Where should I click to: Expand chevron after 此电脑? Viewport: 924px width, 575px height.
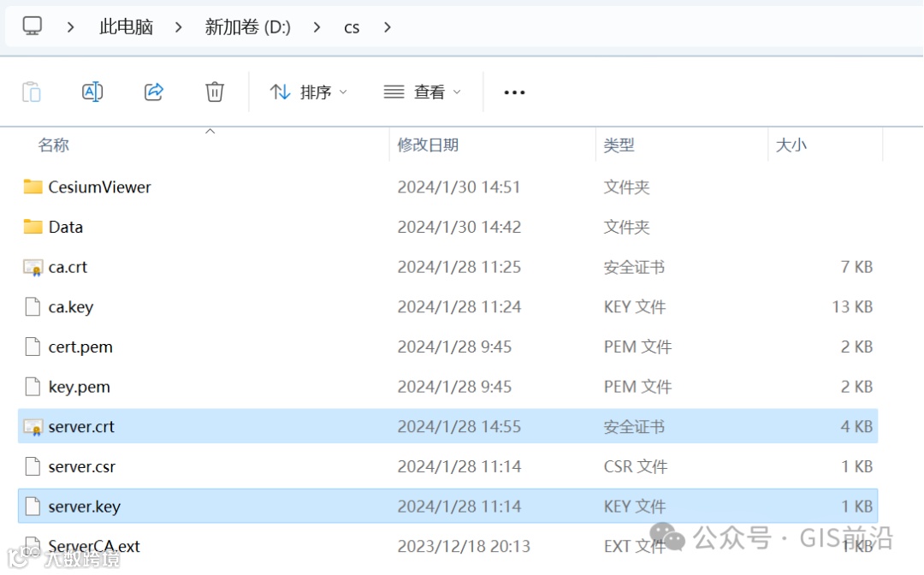pyautogui.click(x=179, y=27)
